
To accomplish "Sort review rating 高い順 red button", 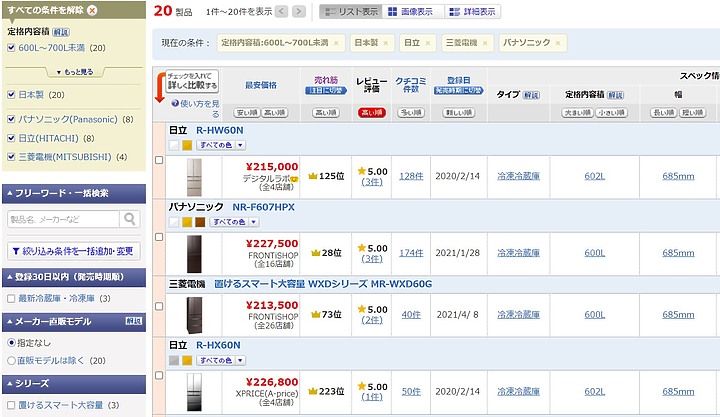I will [x=371, y=113].
